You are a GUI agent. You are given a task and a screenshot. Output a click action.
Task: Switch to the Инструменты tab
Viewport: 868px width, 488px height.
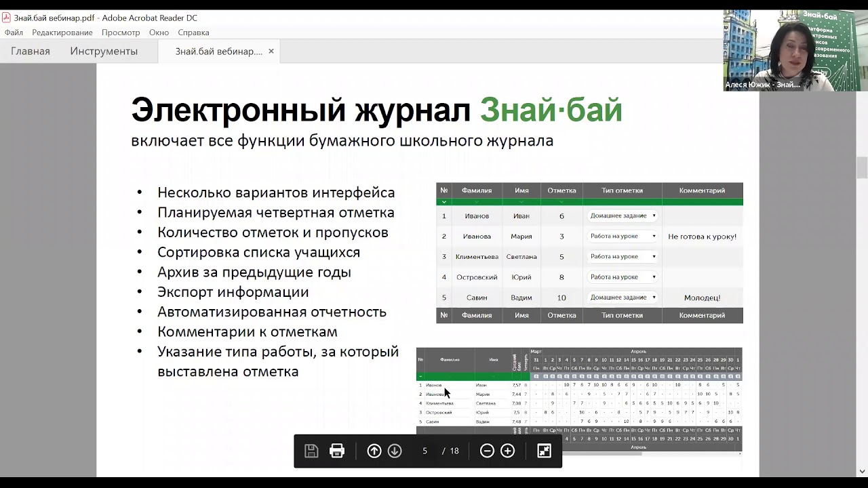pyautogui.click(x=104, y=51)
